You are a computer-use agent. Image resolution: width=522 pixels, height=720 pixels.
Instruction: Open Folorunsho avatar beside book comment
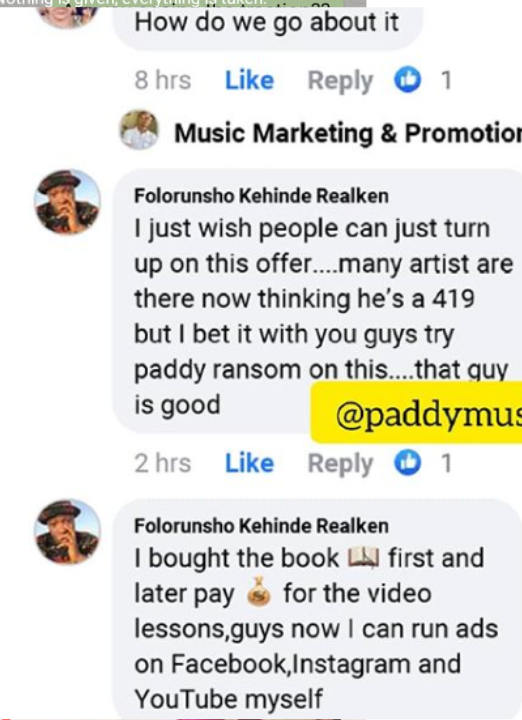click(x=67, y=532)
